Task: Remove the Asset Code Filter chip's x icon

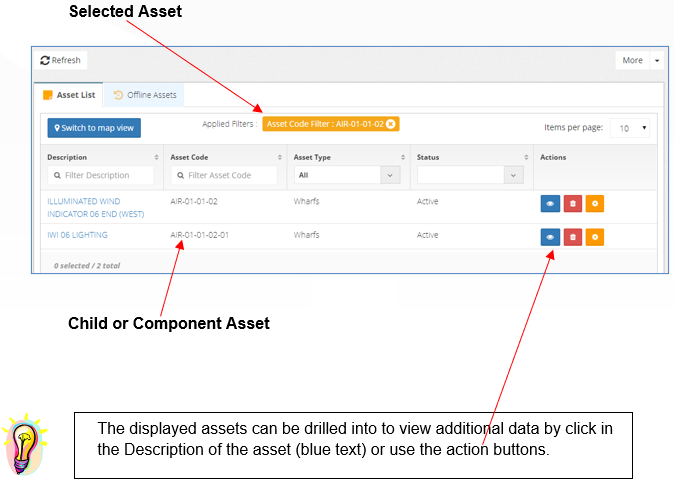Action: [390, 124]
